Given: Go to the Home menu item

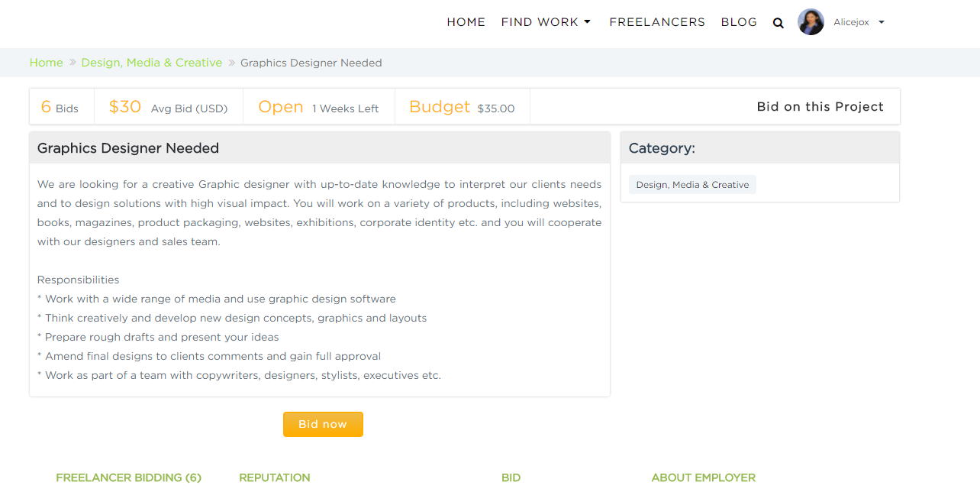Looking at the screenshot, I should (466, 22).
